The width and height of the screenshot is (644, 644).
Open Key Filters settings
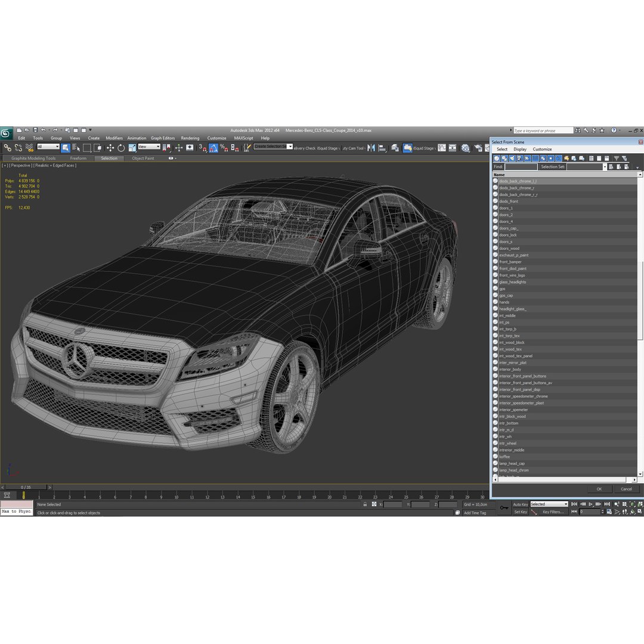(553, 512)
